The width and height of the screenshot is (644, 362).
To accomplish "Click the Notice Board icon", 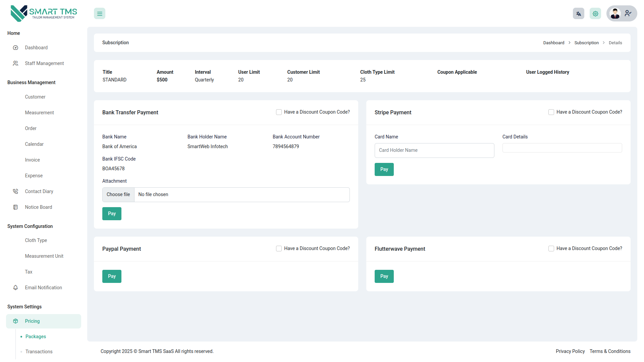I will tap(15, 207).
